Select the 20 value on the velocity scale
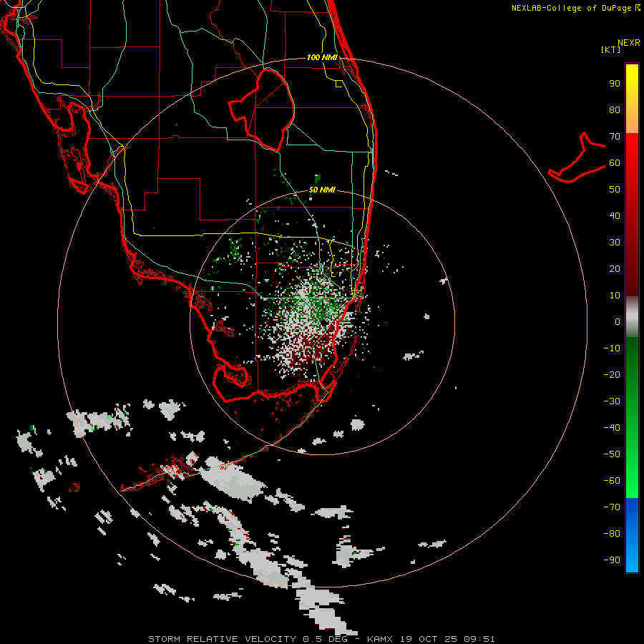This screenshot has width=644, height=644. pyautogui.click(x=615, y=268)
